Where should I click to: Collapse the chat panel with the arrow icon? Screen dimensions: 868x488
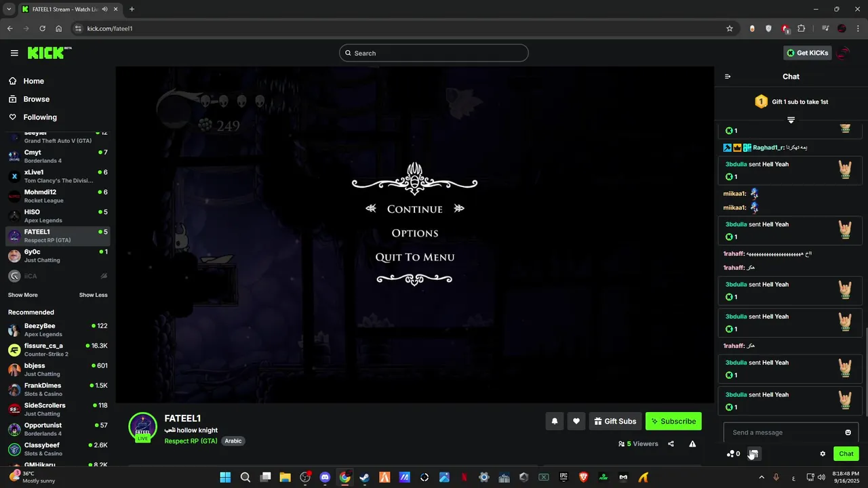click(x=728, y=77)
